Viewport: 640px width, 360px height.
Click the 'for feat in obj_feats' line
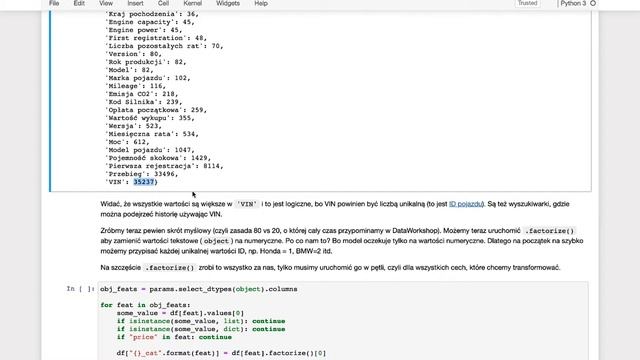click(x=145, y=305)
